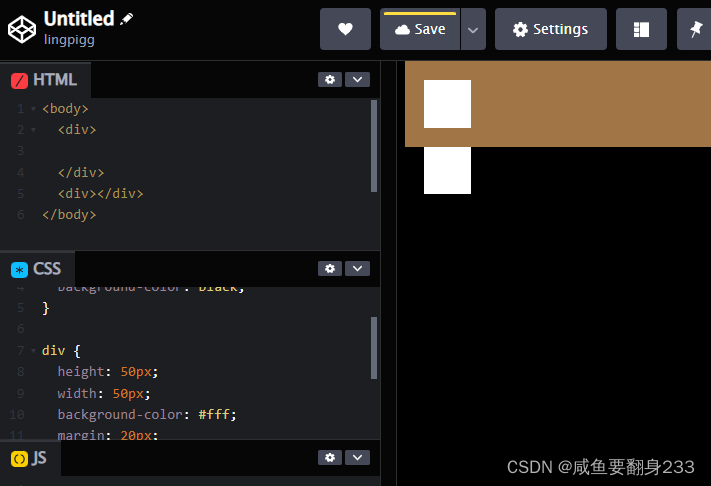Click the CodePen logo icon
This screenshot has height=486, width=711.
[22, 29]
